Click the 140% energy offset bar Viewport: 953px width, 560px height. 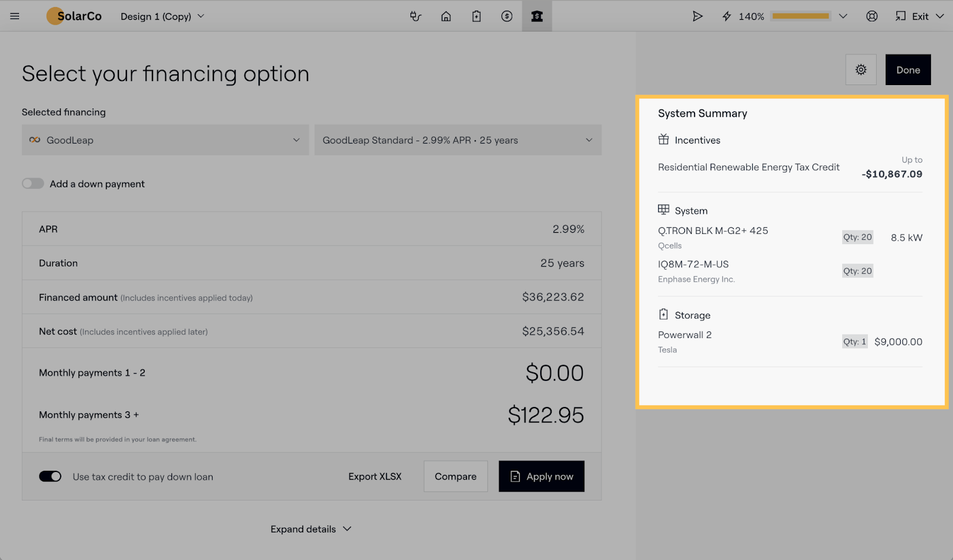tap(800, 16)
